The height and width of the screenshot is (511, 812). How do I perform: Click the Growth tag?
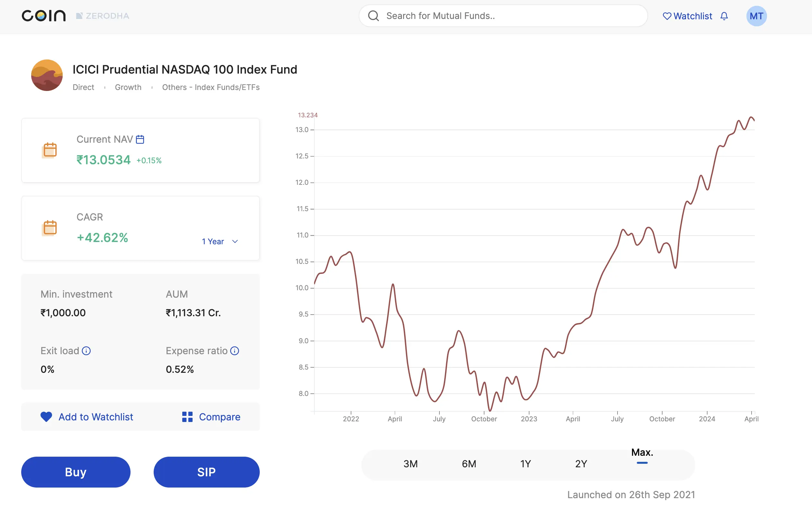[128, 87]
